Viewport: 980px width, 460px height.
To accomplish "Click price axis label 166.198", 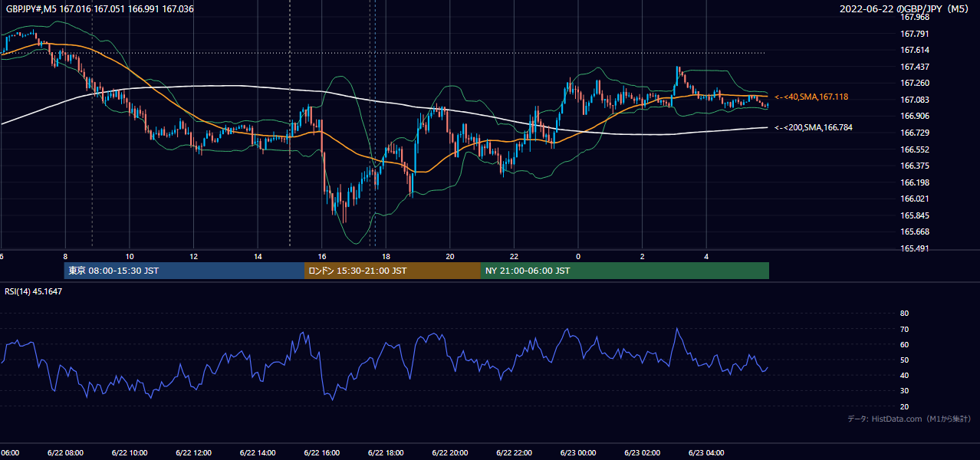I will pos(914,182).
